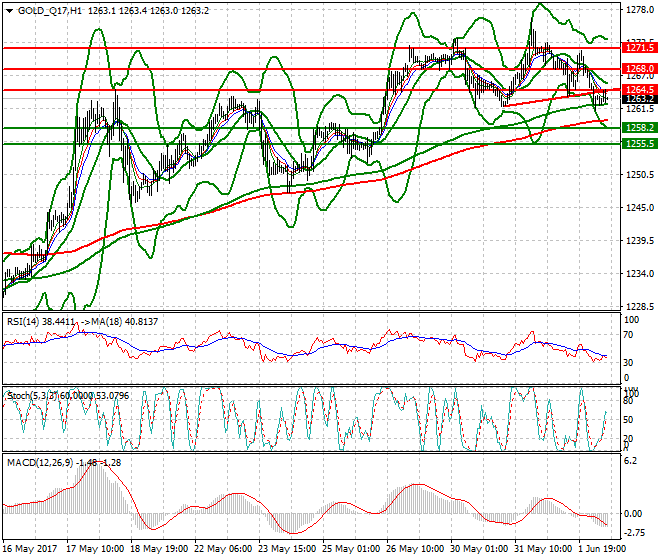The image size is (660, 560).
Task: Click the 26 May 10:00 time label
Action: click(415, 549)
